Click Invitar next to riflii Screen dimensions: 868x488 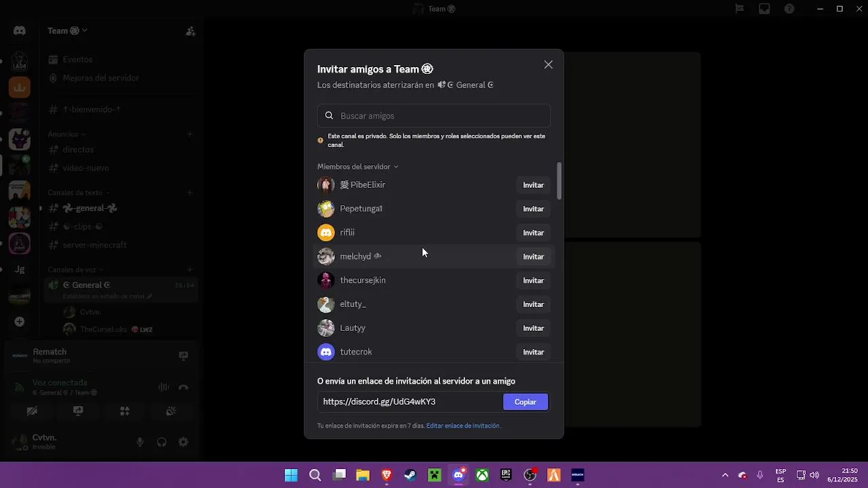coord(533,232)
